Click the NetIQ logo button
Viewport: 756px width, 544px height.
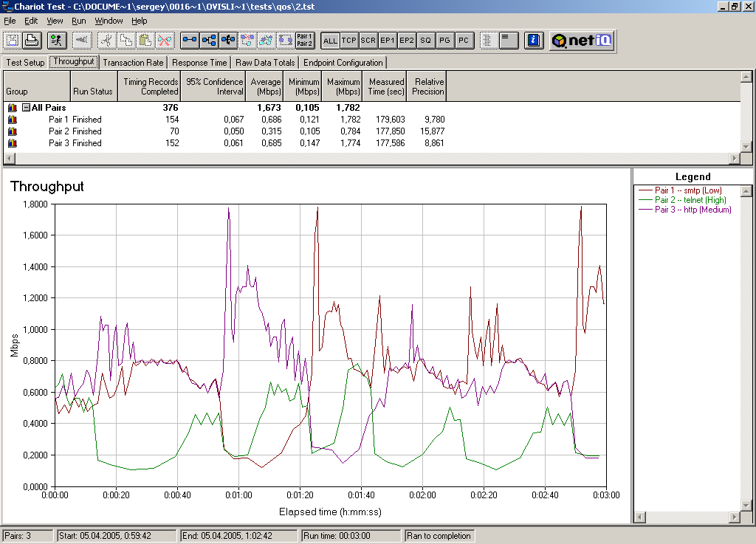click(x=583, y=41)
